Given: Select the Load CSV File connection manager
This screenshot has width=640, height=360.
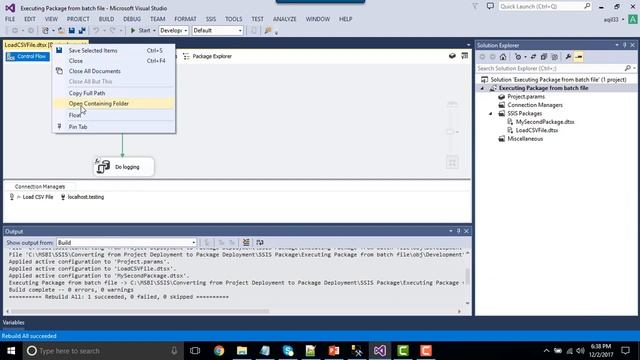Looking at the screenshot, I should (32, 197).
